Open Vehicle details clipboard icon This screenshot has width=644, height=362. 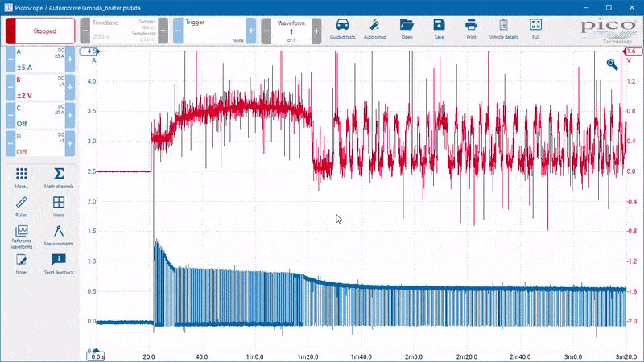pos(503,25)
